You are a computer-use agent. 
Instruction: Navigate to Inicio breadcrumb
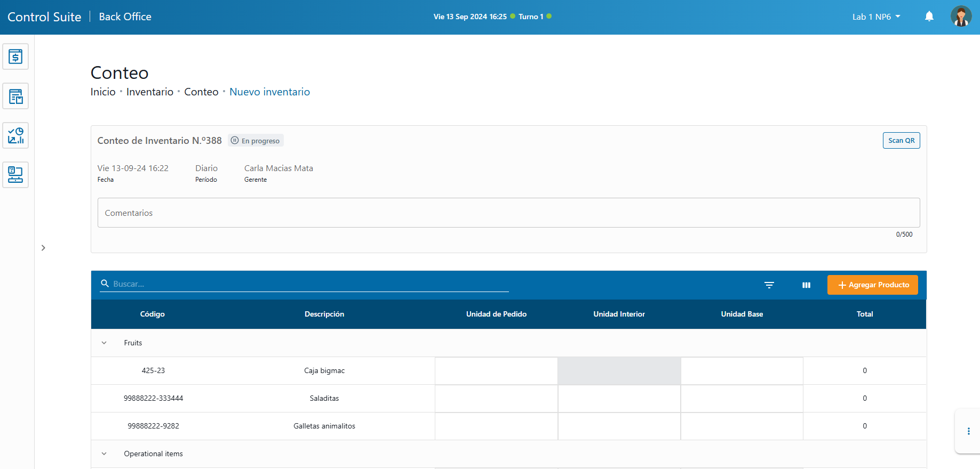(103, 92)
